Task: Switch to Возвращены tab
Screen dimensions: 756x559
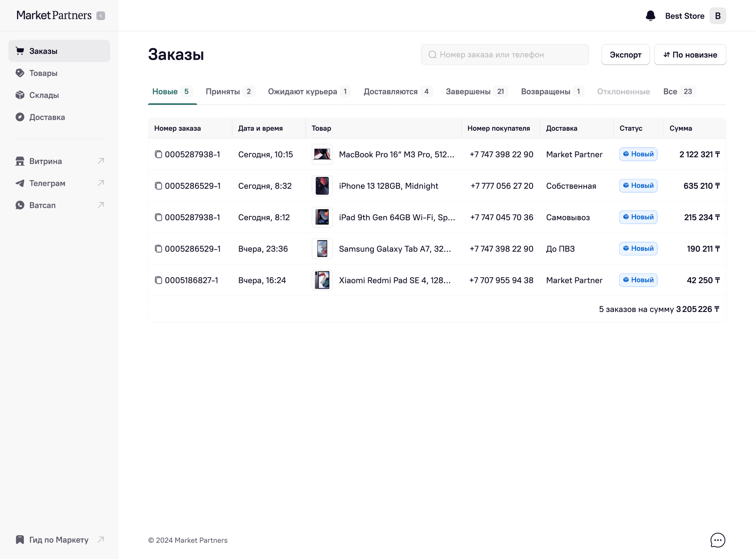Action: [552, 91]
